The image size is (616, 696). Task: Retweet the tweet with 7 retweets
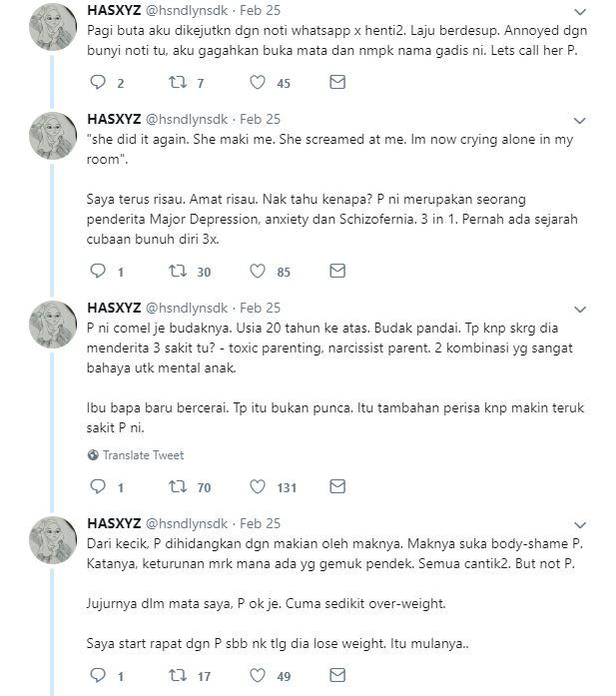point(178,82)
